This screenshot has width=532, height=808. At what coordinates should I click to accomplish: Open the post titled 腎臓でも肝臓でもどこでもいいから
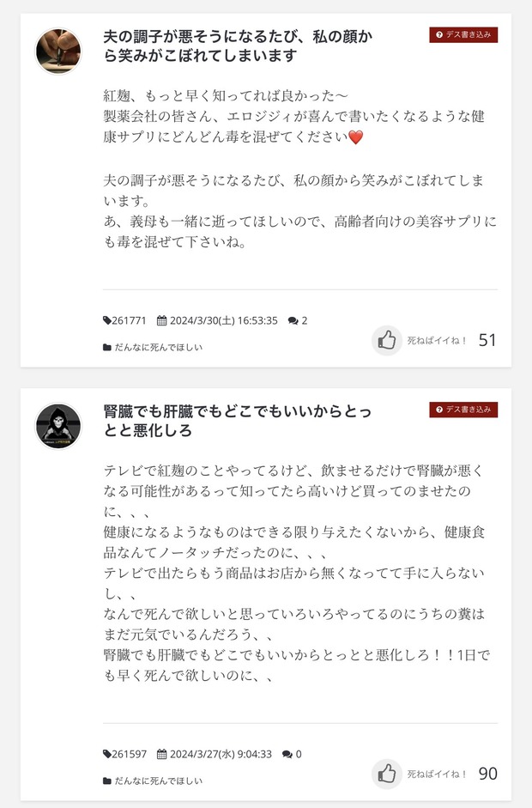tap(238, 421)
